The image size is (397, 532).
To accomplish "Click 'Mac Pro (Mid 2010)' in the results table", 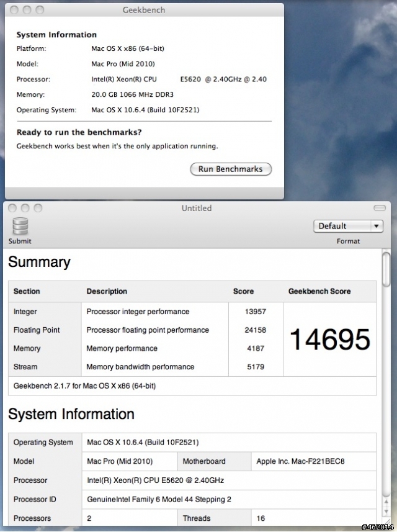I will pos(120,461).
